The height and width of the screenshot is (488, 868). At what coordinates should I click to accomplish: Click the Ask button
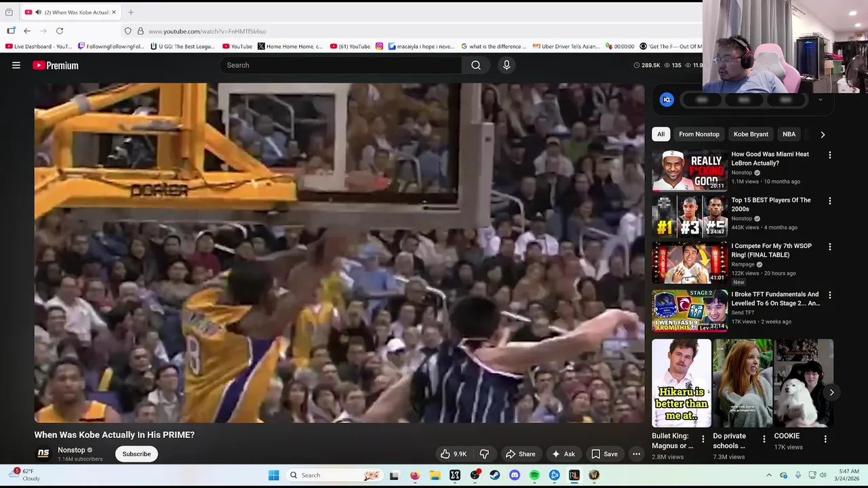tap(563, 454)
